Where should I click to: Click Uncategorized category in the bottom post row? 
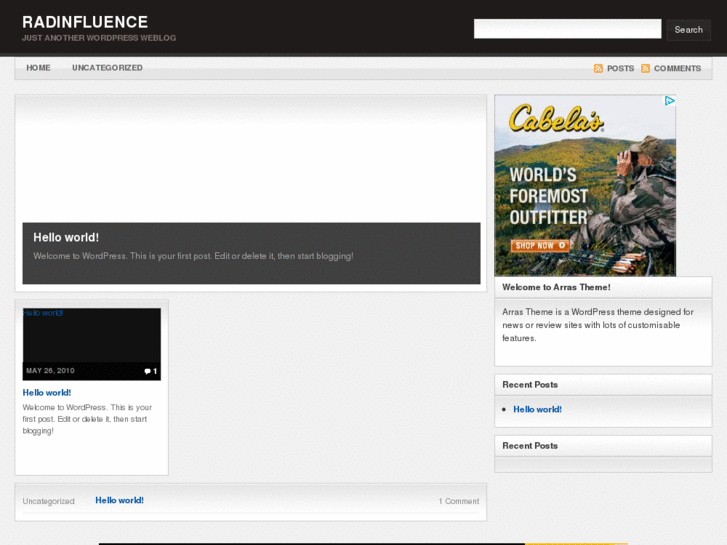pos(48,501)
